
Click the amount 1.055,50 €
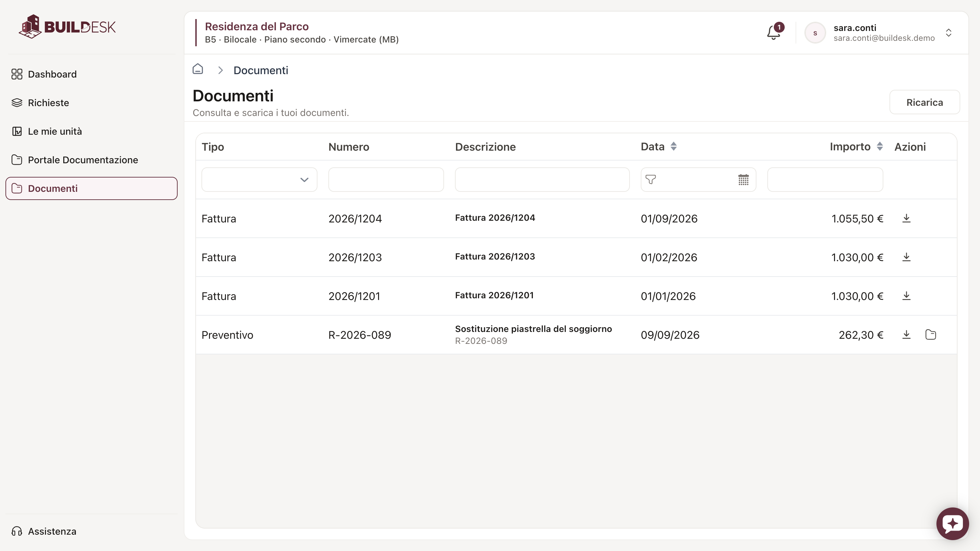click(857, 219)
